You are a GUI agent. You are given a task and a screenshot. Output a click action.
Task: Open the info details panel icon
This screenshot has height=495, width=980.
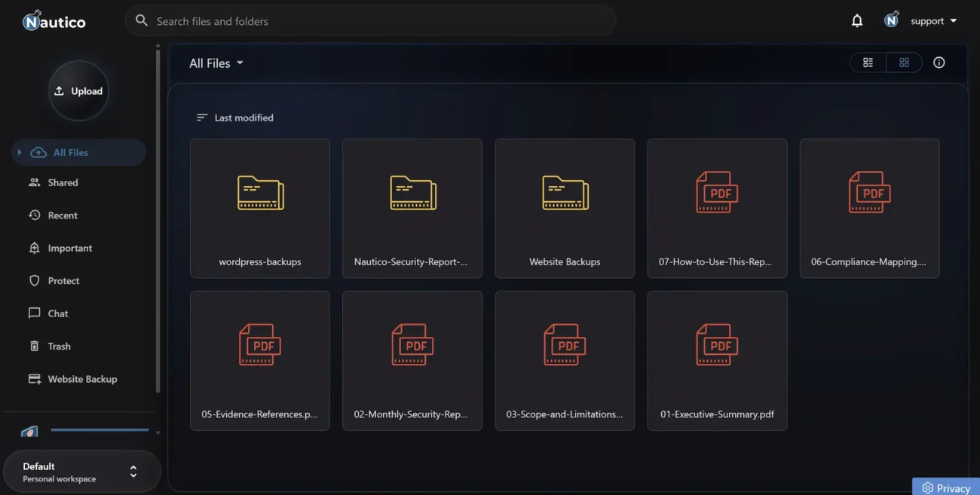pyautogui.click(x=939, y=63)
